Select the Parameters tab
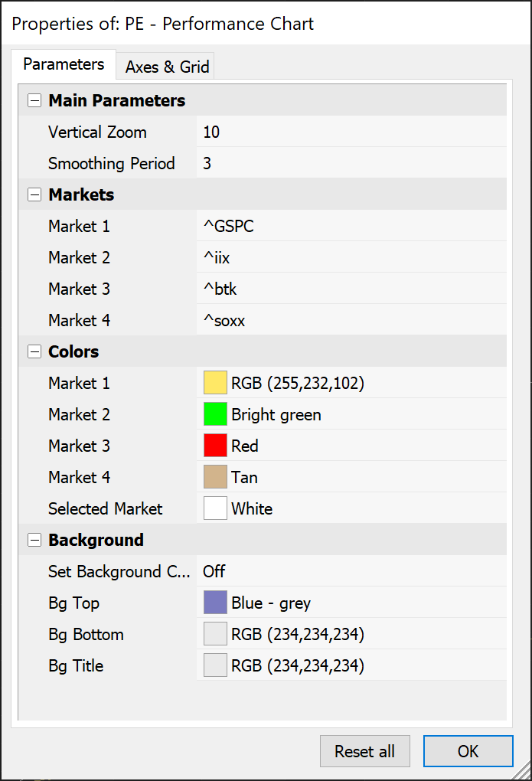 [x=64, y=64]
